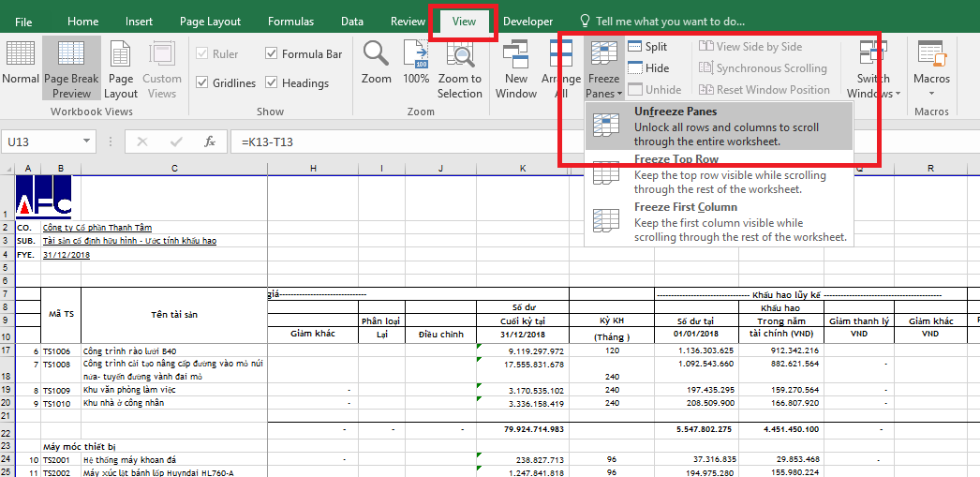Image resolution: width=980 pixels, height=477 pixels.
Task: Open the Page Layout ribbon tab
Action: coord(210,22)
